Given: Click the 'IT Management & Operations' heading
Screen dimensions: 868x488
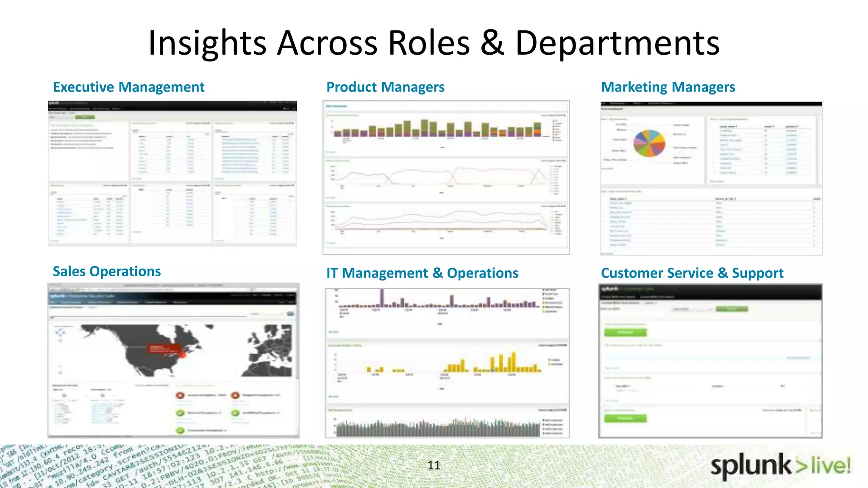Looking at the screenshot, I should (x=422, y=273).
